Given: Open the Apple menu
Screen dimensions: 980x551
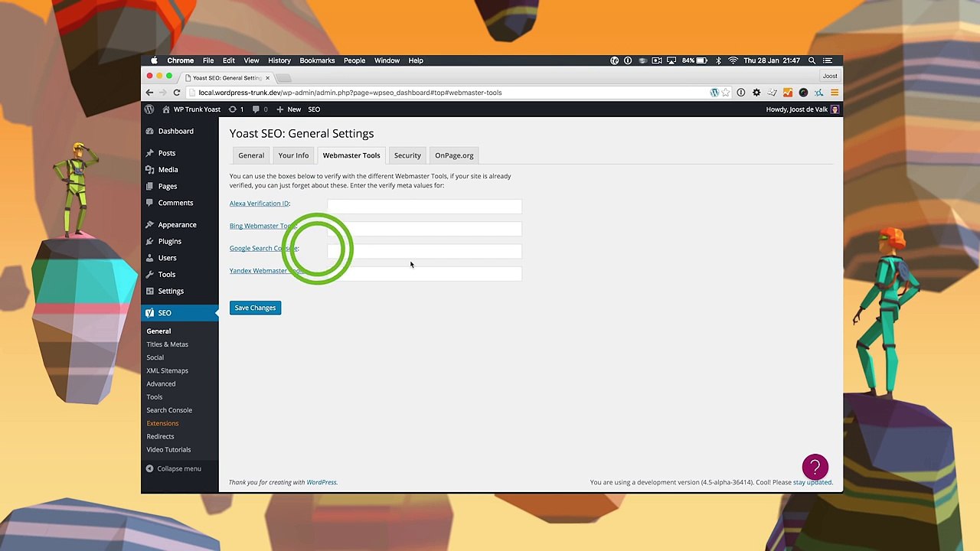Looking at the screenshot, I should pyautogui.click(x=154, y=60).
